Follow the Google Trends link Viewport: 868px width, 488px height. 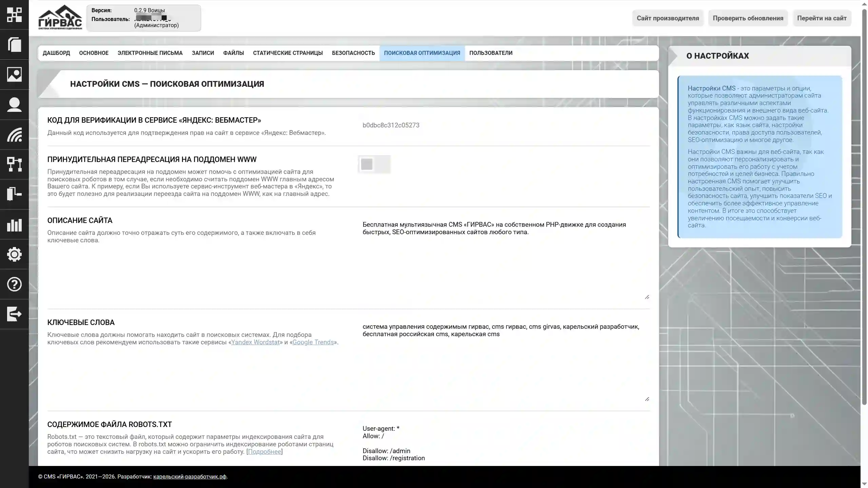313,342
